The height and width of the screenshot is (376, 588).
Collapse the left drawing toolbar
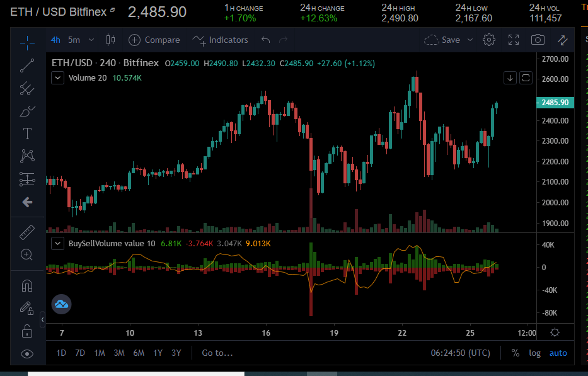(42, 320)
